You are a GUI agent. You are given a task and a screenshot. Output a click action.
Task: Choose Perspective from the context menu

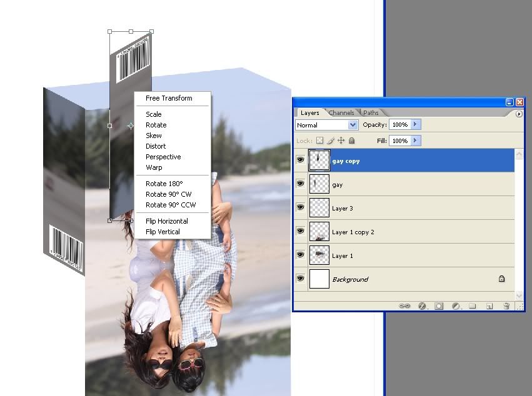coord(163,157)
